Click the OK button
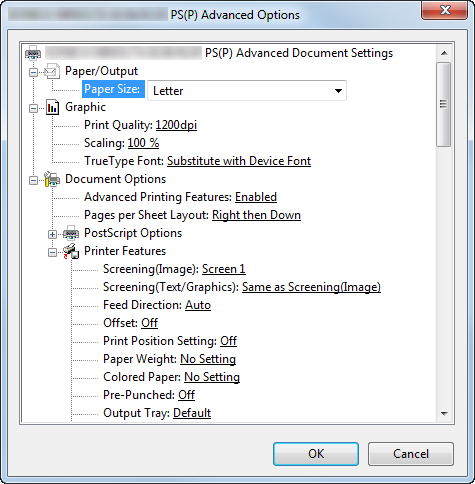Image resolution: width=475 pixels, height=484 pixels. (x=316, y=454)
